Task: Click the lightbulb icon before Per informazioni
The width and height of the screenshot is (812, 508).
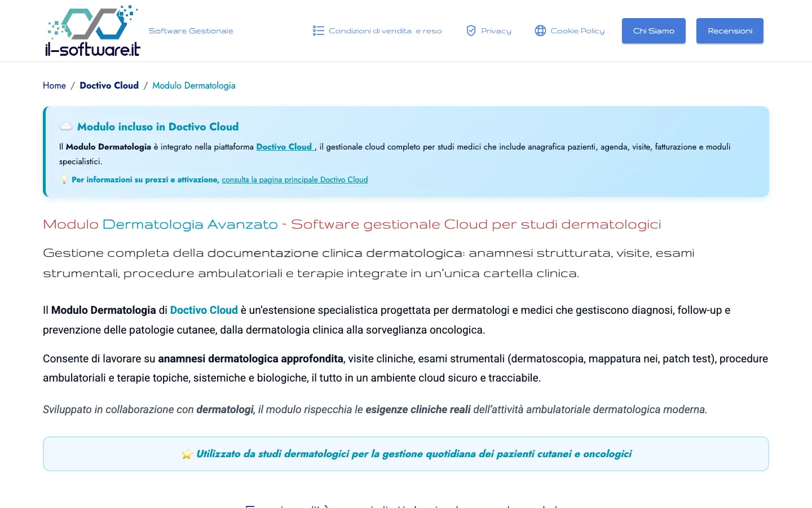Action: click(x=64, y=179)
